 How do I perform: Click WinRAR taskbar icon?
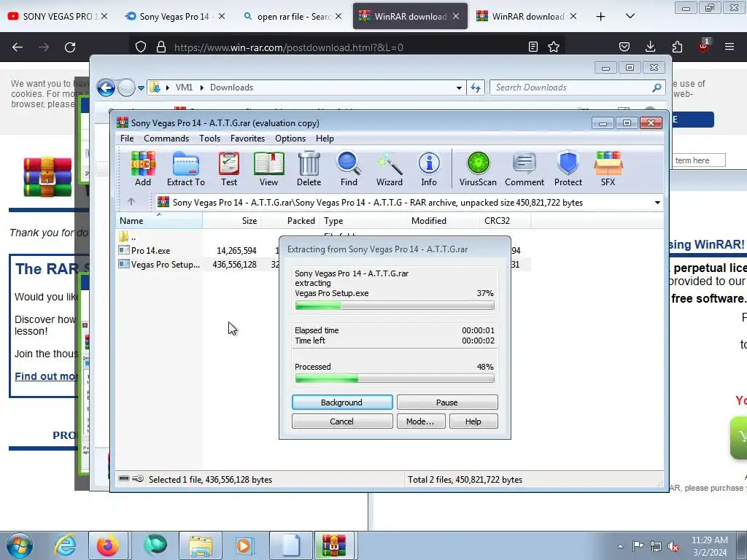334,545
